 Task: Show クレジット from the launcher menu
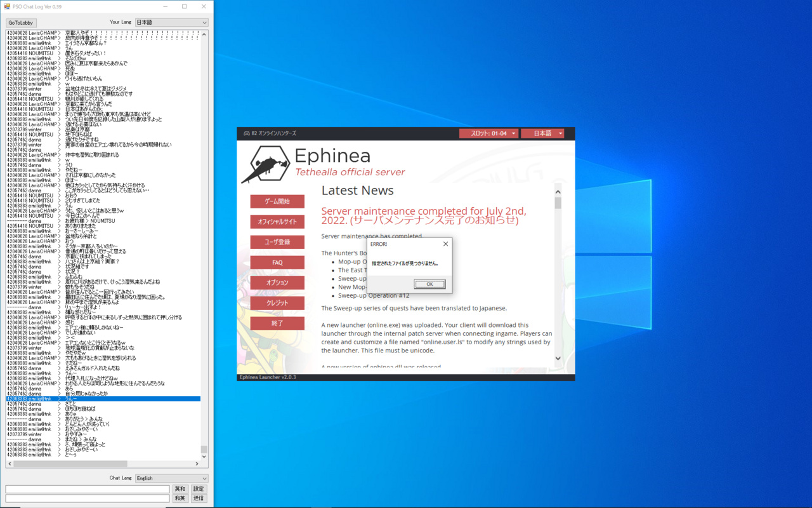tap(277, 303)
